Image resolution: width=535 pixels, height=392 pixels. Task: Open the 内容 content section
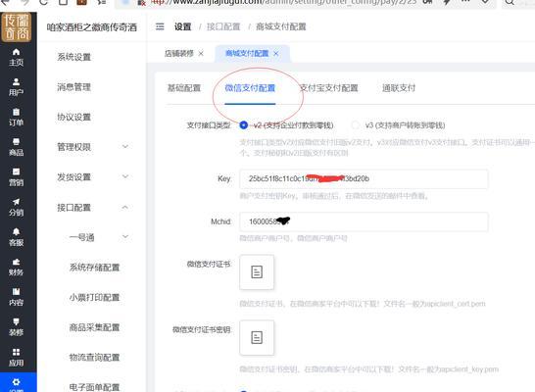tap(16, 297)
